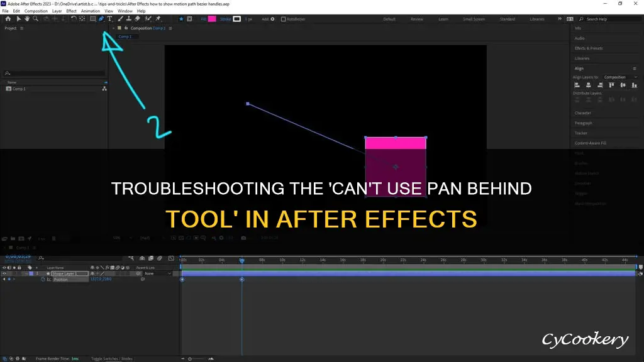The height and width of the screenshot is (362, 644).
Task: Go to previous Position keyframe arrow
Action: [4, 279]
